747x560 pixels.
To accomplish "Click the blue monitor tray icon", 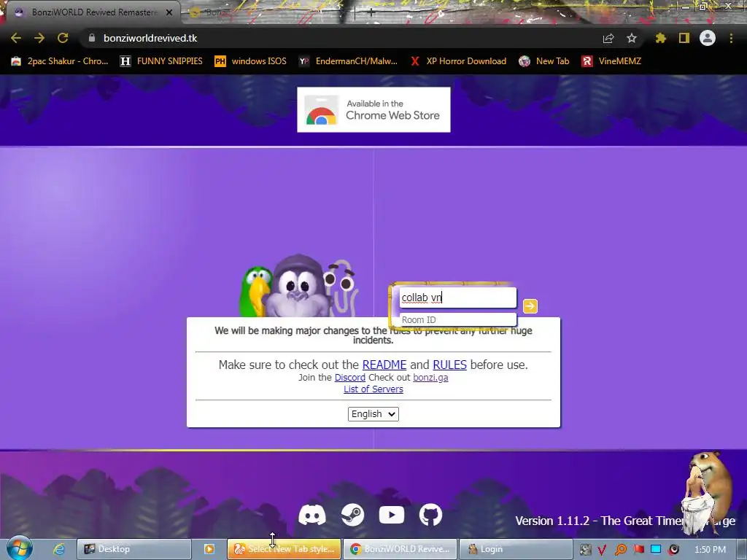I will point(656,550).
